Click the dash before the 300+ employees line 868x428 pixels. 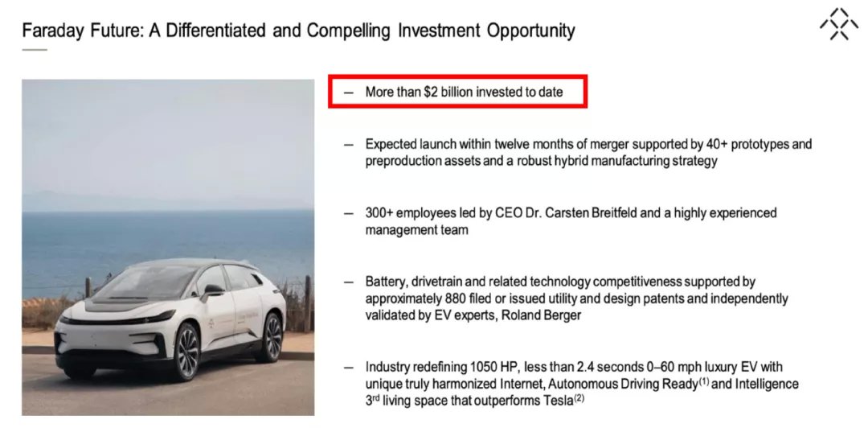(348, 213)
